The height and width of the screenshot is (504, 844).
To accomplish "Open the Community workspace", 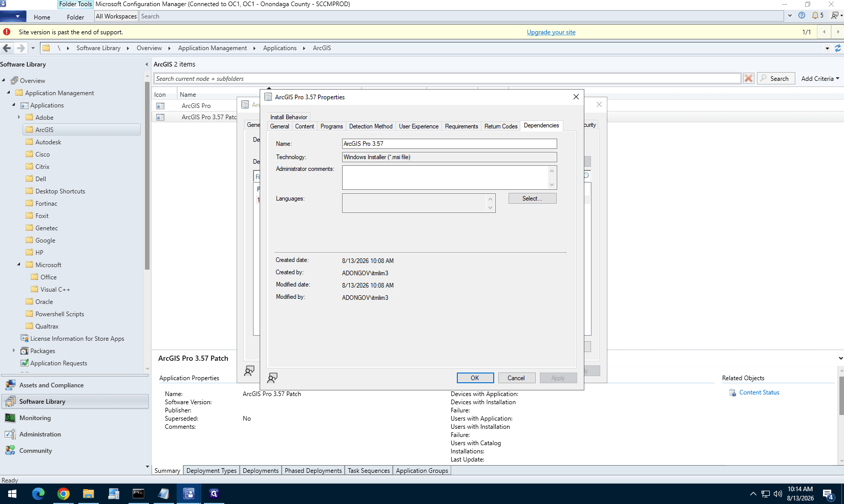I will tap(35, 451).
